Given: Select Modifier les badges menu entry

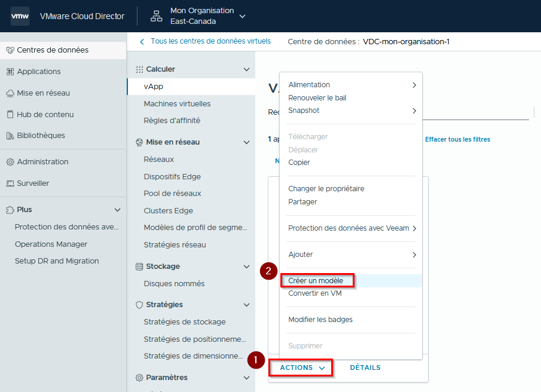Looking at the screenshot, I should click(320, 320).
